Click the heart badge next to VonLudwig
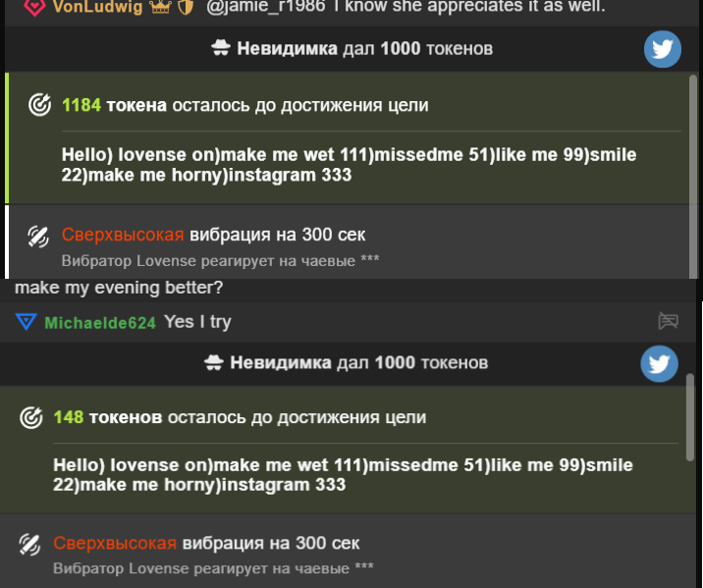This screenshot has width=703, height=588. [x=34, y=7]
